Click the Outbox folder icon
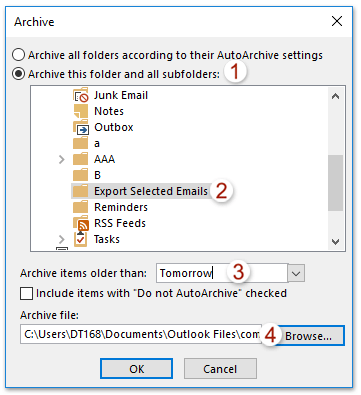The height and width of the screenshot is (395, 361). 81,127
